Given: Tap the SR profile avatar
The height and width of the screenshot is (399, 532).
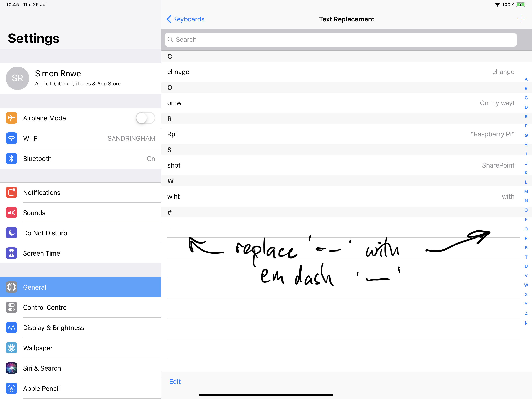Looking at the screenshot, I should (x=17, y=78).
